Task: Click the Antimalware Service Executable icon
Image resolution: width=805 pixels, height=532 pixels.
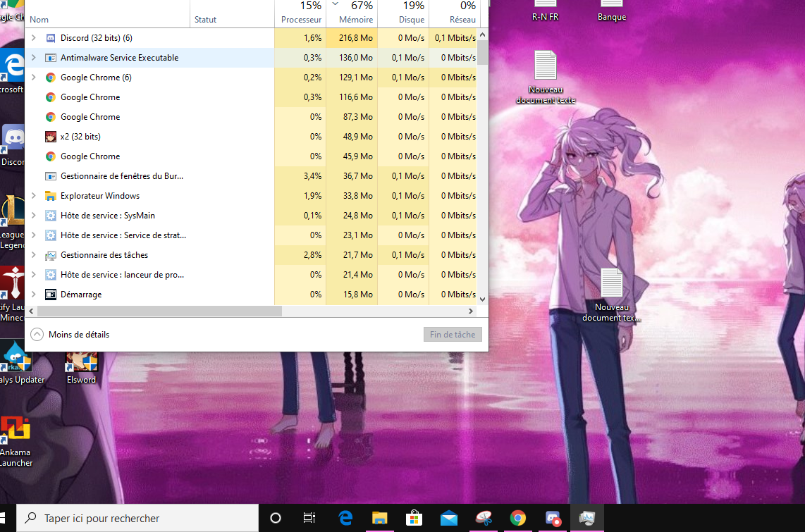Action: (50, 58)
